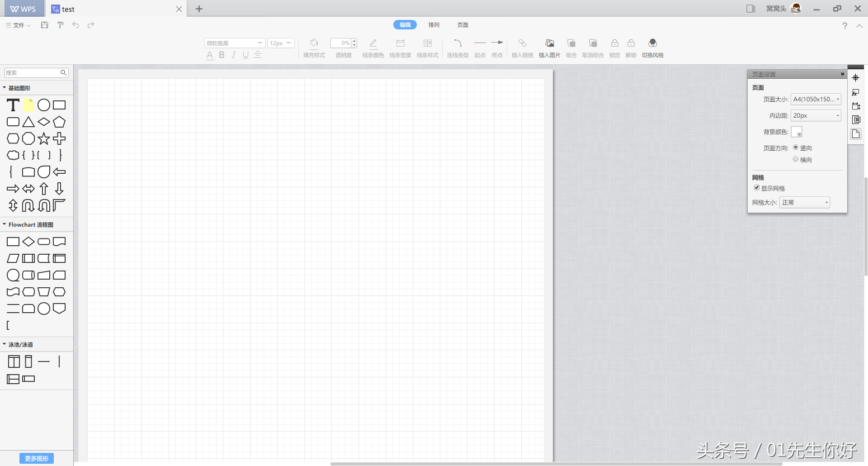
Task: Switch to the Page tab
Action: click(463, 25)
